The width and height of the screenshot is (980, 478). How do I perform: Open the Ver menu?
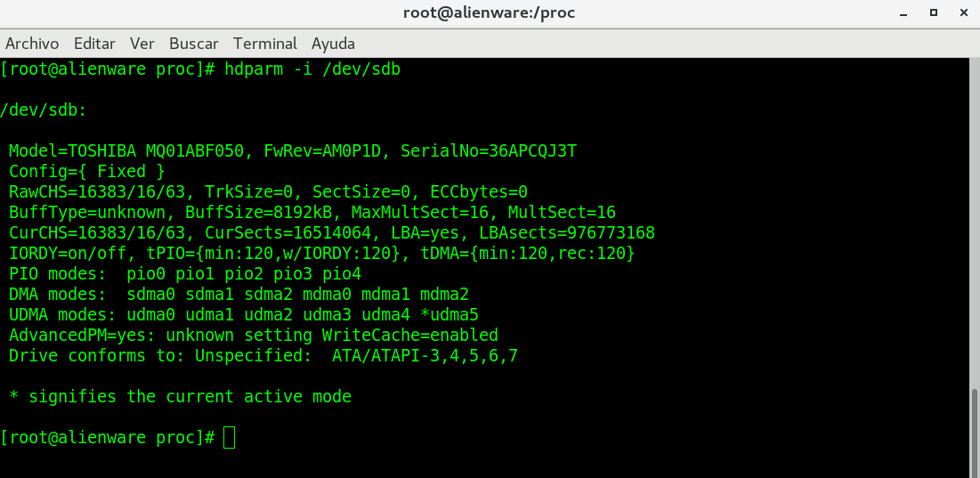[x=142, y=44]
